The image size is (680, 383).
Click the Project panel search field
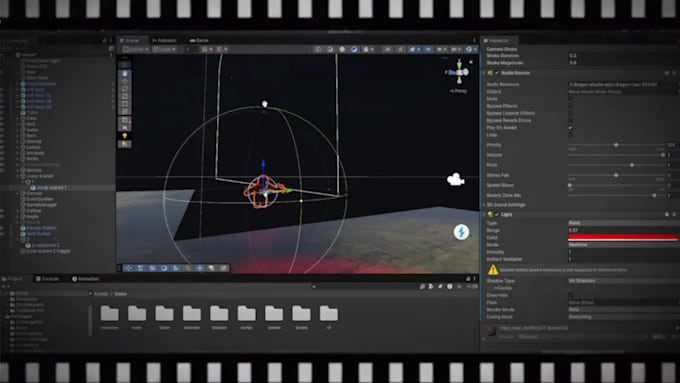coord(364,286)
